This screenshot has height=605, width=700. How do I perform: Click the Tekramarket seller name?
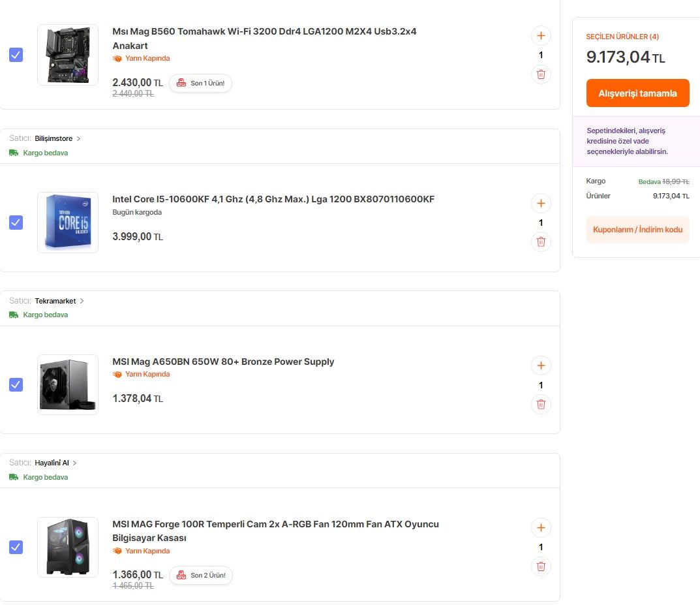click(x=55, y=301)
